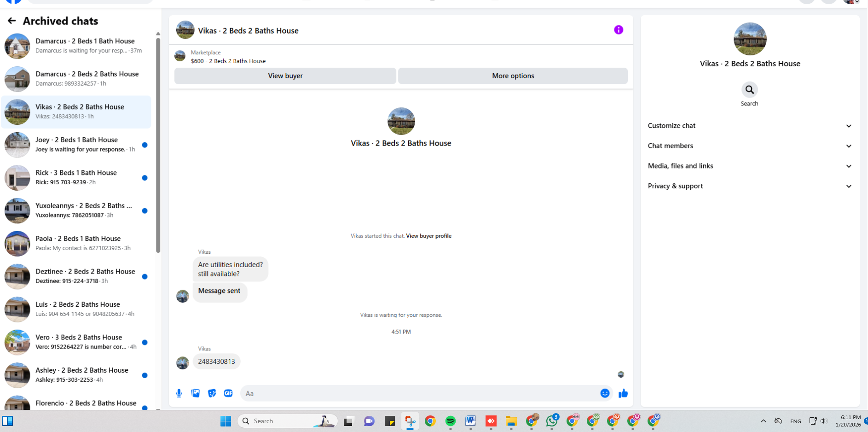The width and height of the screenshot is (868, 432).
Task: Click the house avatar in chat header
Action: point(185,30)
